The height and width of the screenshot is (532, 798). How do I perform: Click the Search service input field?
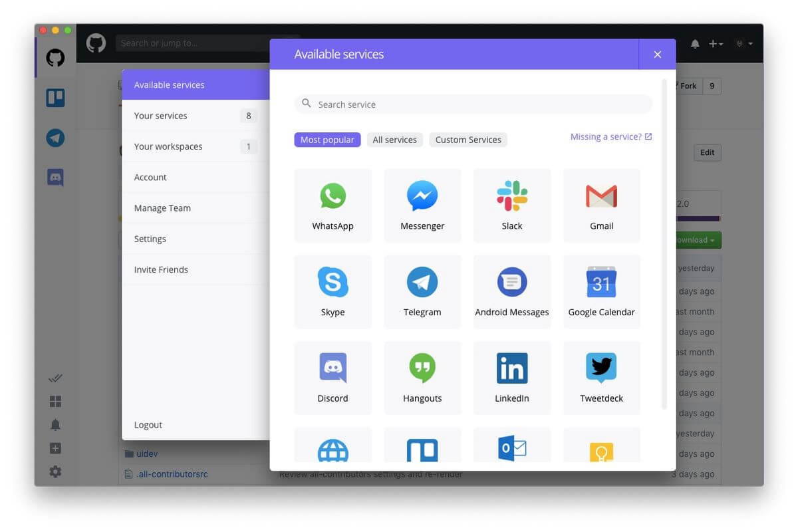473,104
